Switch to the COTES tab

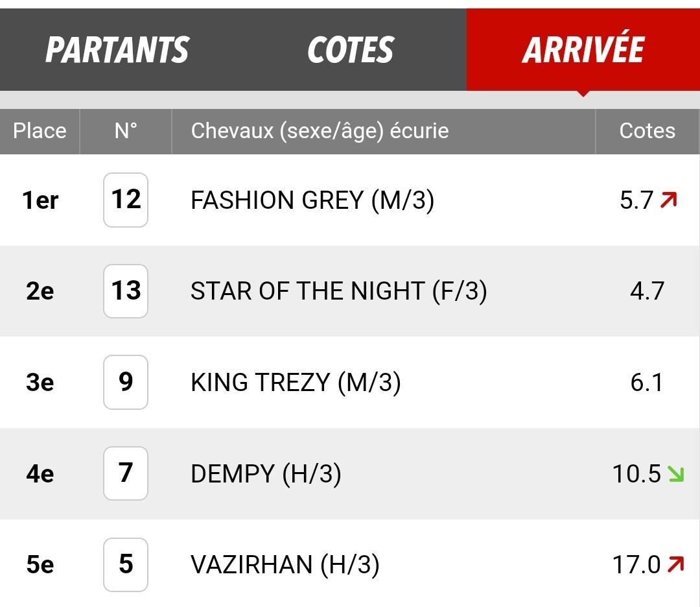(351, 49)
